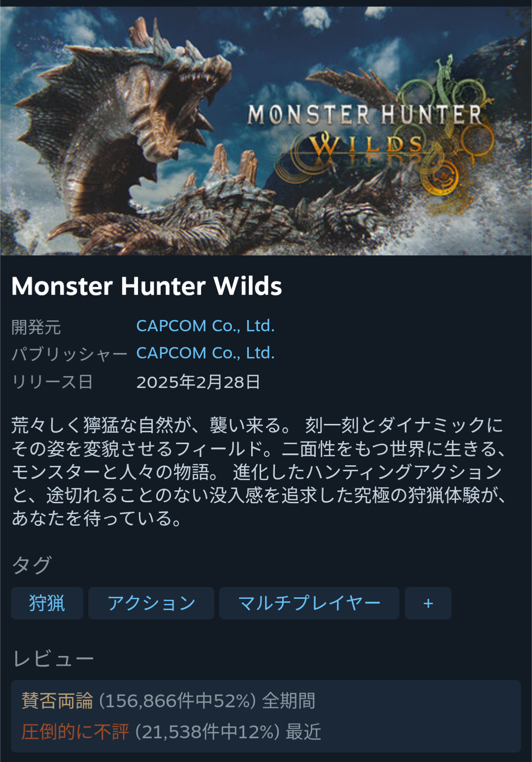
Task: Click the パブリッシャー label
Action: tap(69, 354)
